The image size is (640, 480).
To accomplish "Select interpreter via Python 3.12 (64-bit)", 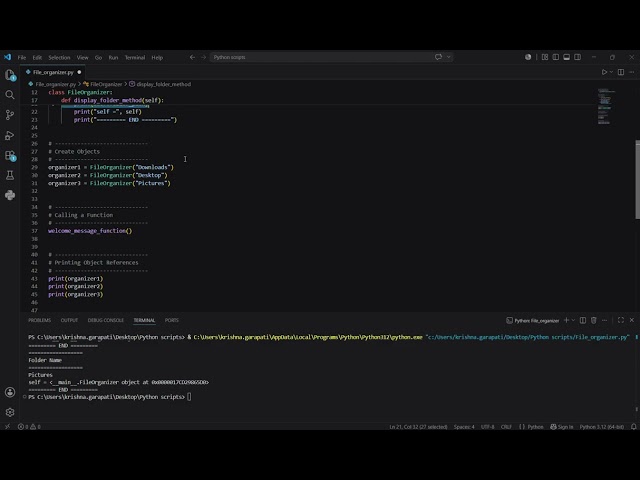I will click(x=602, y=427).
